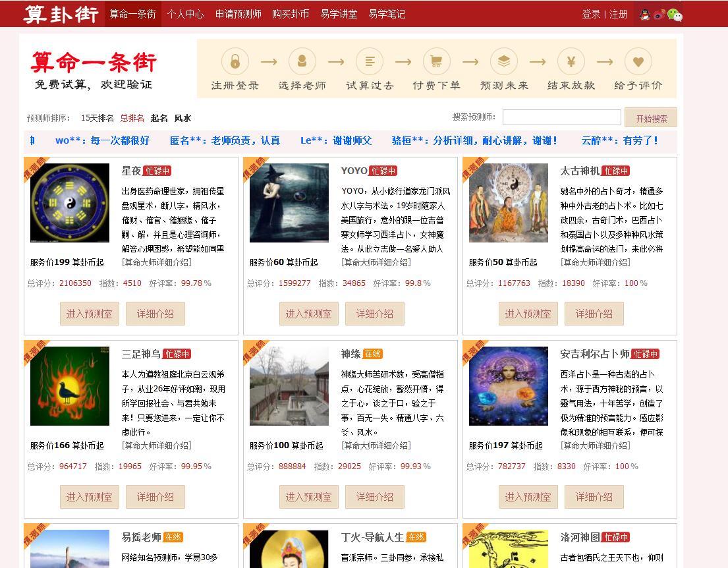Click the heart icon above 给予评价

coord(638,61)
